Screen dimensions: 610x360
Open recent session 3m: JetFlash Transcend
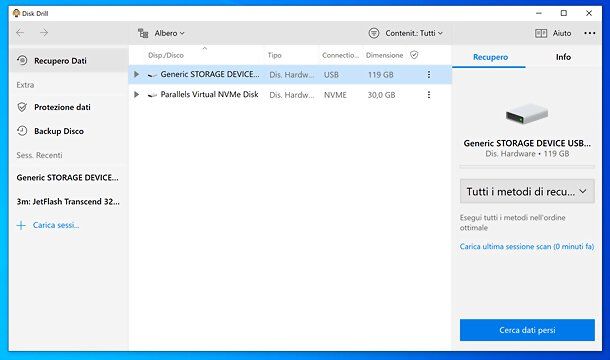click(x=68, y=202)
